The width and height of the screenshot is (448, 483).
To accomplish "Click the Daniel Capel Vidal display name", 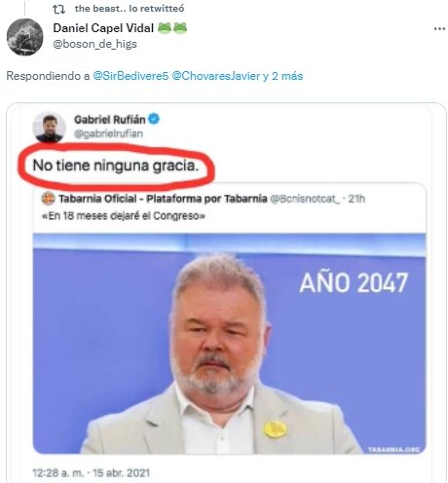I will coord(103,28).
